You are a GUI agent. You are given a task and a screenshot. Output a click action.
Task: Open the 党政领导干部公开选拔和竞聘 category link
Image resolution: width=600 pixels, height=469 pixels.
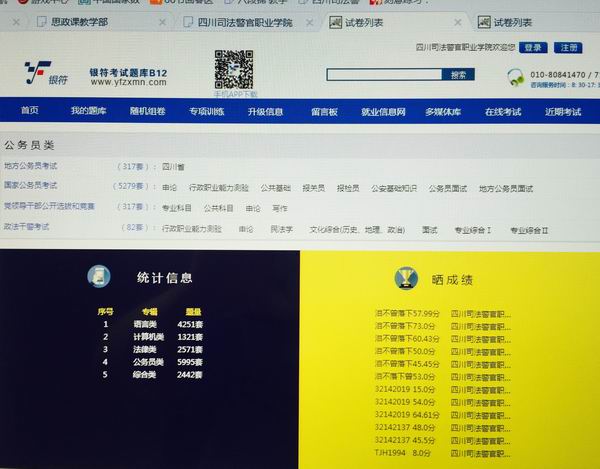pyautogui.click(x=49, y=206)
